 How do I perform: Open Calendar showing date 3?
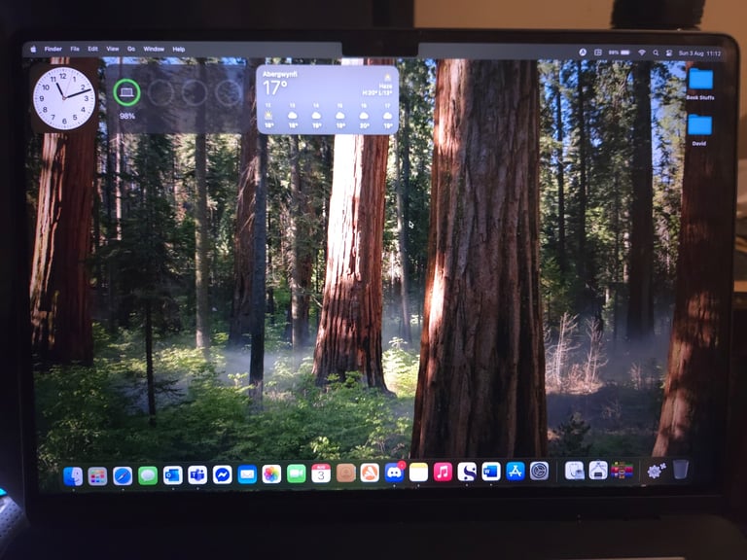click(321, 473)
